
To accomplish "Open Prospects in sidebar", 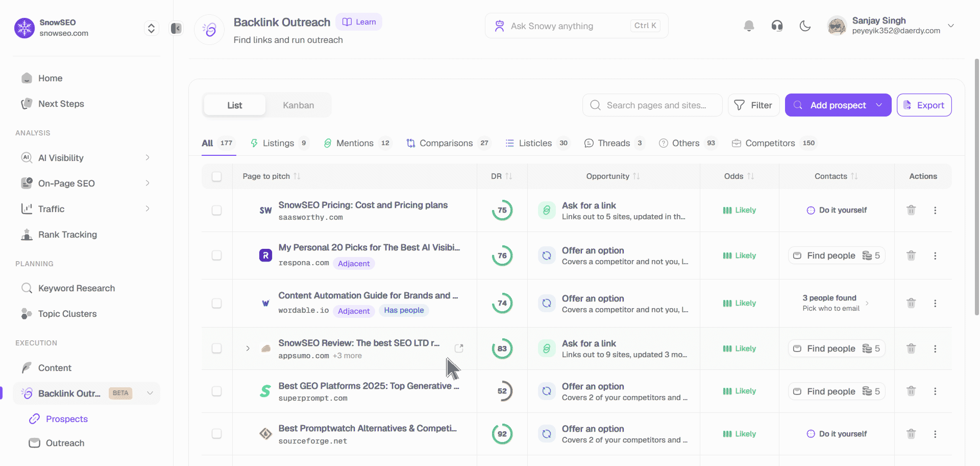I will (66, 419).
